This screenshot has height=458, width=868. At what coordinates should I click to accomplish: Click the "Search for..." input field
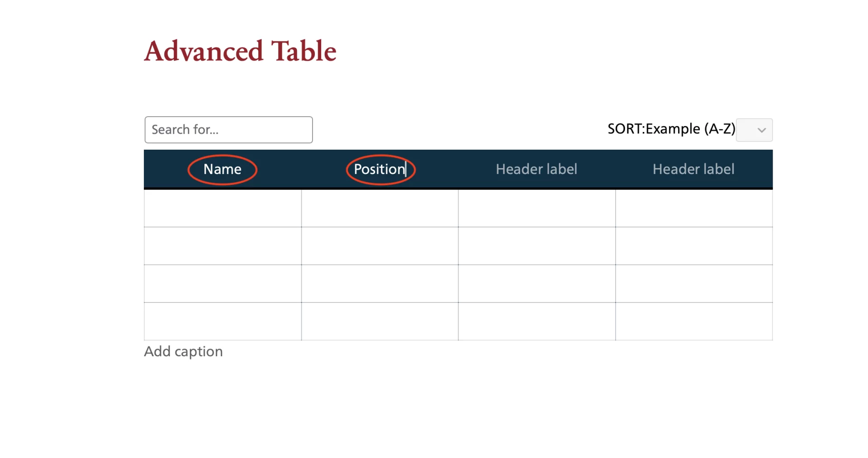[228, 130]
